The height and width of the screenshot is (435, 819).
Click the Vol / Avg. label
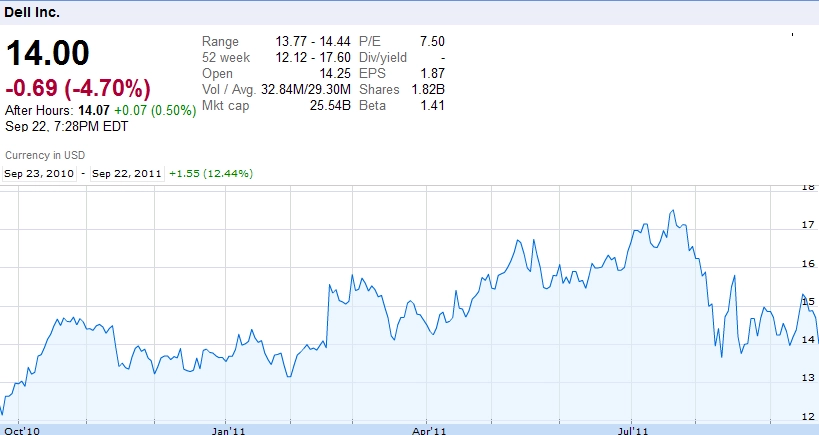pos(229,90)
